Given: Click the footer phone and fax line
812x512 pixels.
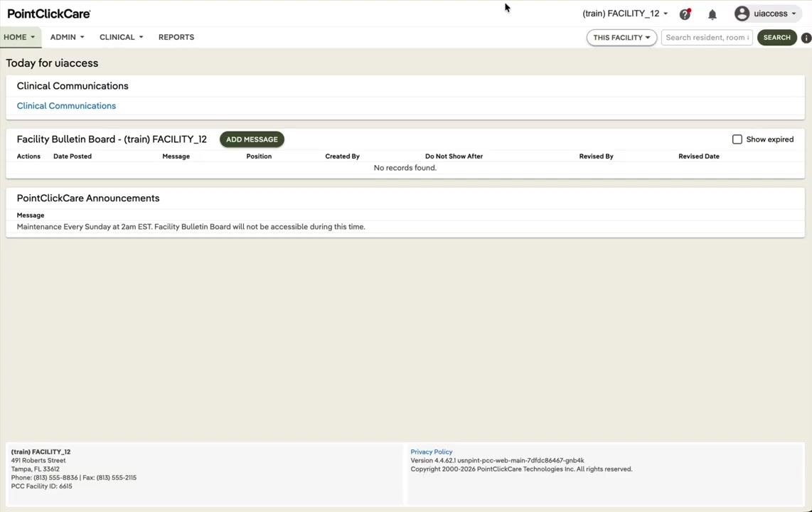Looking at the screenshot, I should click(73, 477).
